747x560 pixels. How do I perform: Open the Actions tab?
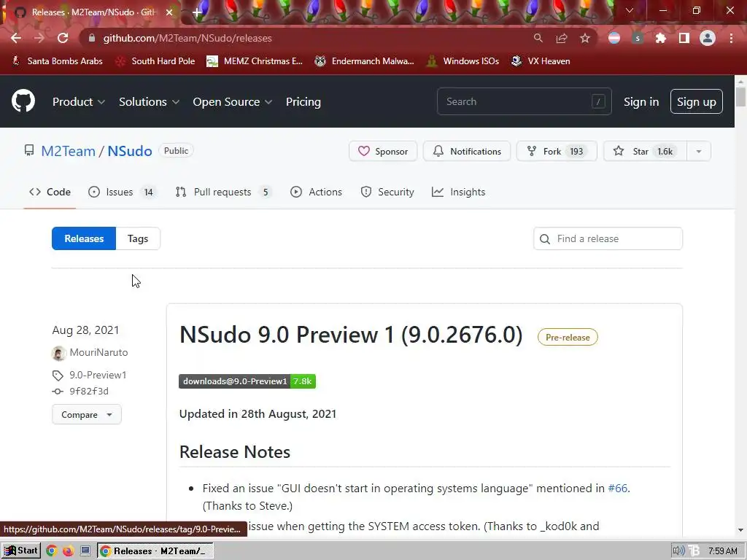(x=317, y=192)
